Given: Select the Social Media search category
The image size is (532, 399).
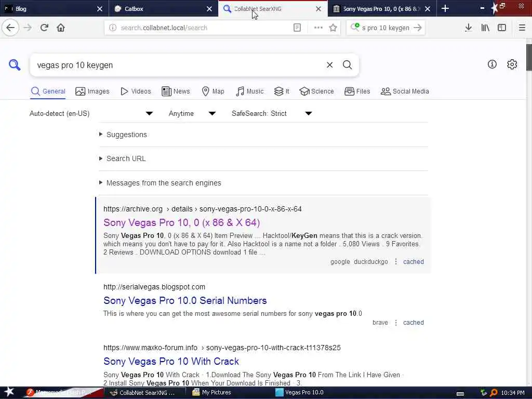Looking at the screenshot, I should tap(405, 91).
